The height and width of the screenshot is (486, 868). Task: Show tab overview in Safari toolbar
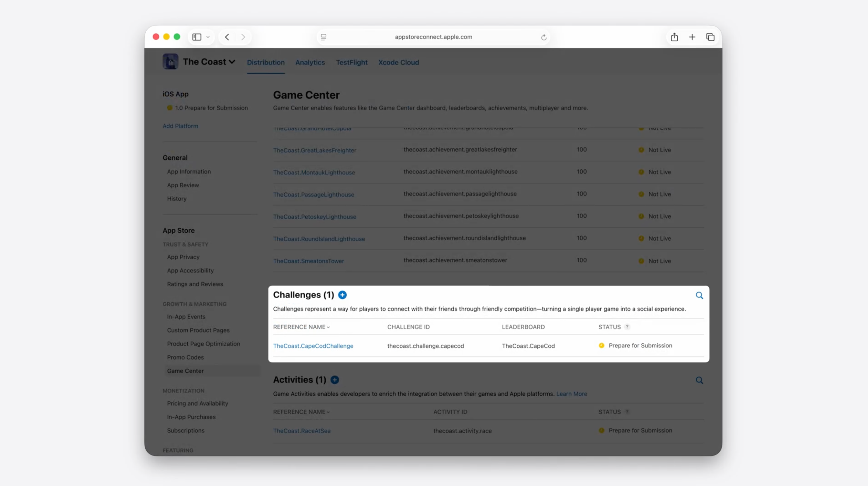[x=710, y=37]
